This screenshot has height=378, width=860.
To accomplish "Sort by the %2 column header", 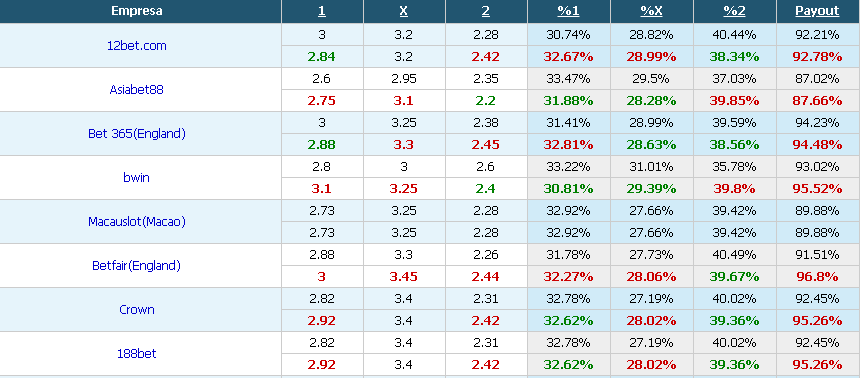I will point(734,11).
